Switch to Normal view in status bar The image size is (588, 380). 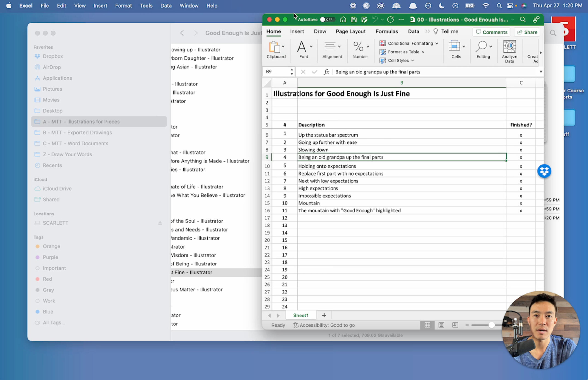(427, 325)
